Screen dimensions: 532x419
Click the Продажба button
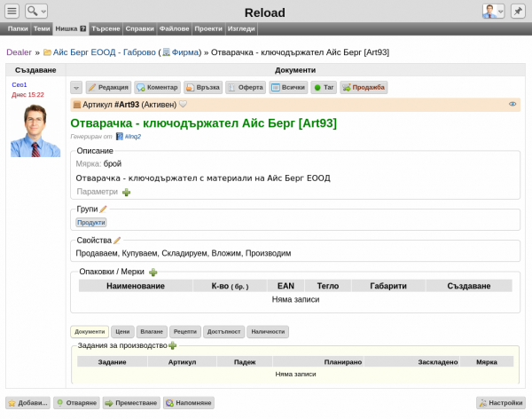click(x=364, y=88)
